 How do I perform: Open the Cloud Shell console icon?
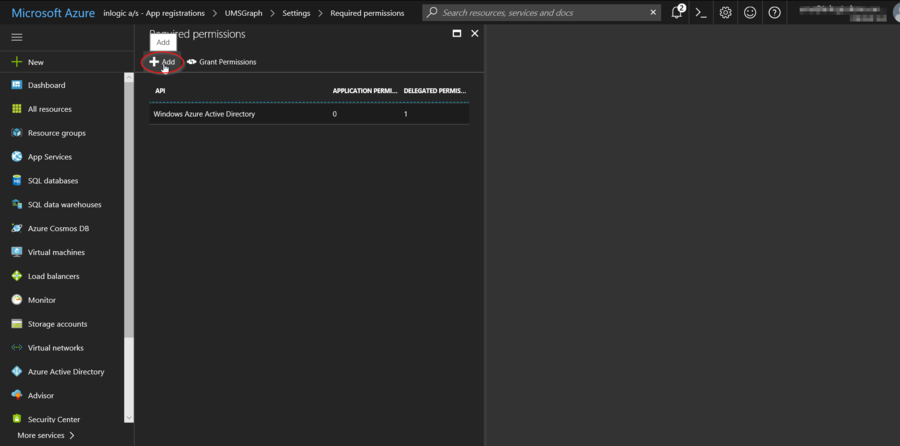(701, 13)
